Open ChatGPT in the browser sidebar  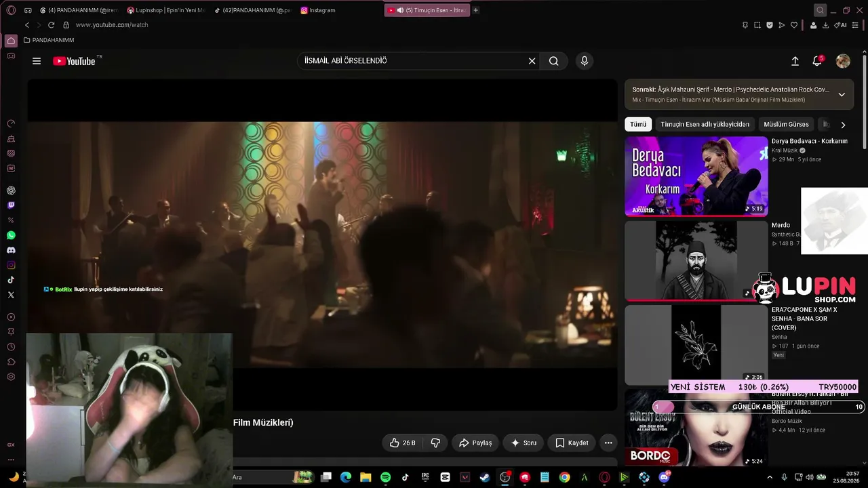click(x=11, y=190)
